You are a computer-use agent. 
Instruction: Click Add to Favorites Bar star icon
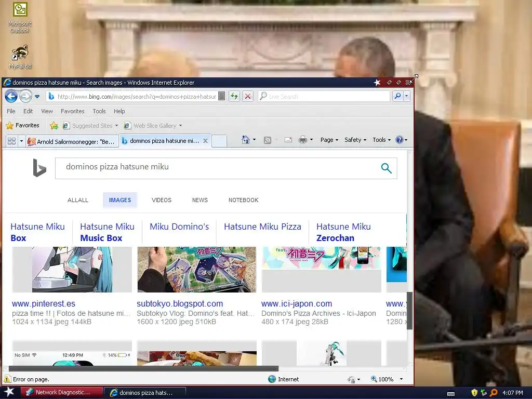point(54,126)
